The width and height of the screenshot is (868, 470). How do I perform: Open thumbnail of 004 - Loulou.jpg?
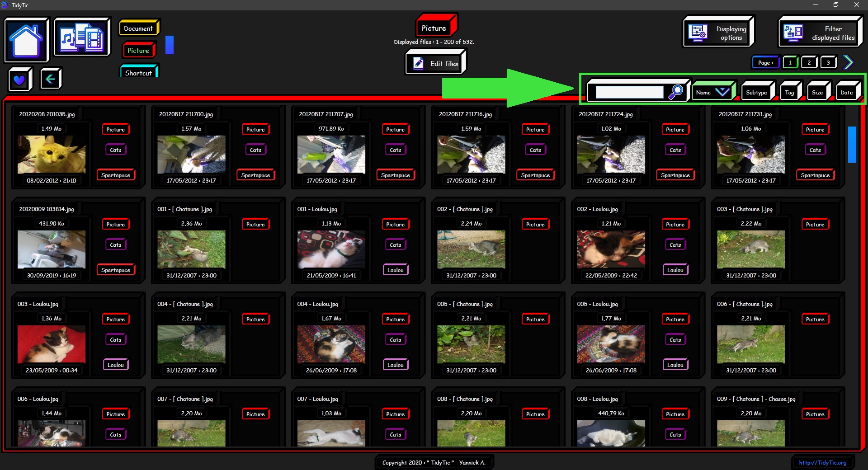point(331,344)
